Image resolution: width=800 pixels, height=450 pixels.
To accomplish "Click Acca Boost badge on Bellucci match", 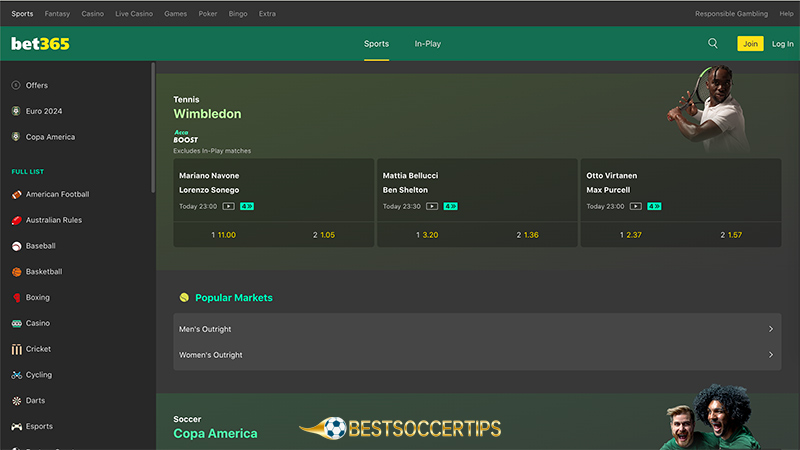I will tap(451, 206).
